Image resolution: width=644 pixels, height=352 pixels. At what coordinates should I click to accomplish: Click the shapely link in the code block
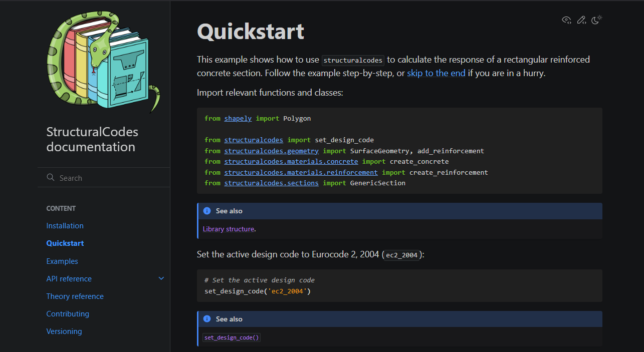[238, 118]
